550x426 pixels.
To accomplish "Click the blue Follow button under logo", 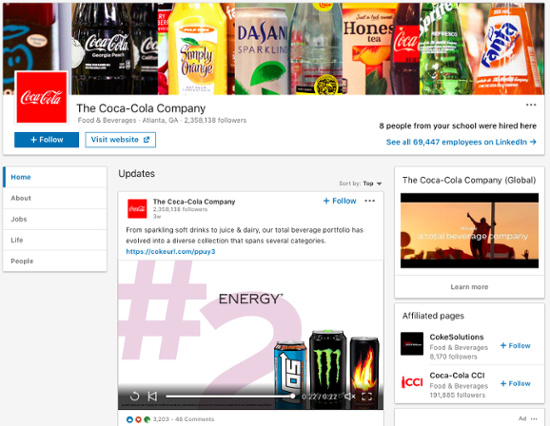I will point(47,140).
